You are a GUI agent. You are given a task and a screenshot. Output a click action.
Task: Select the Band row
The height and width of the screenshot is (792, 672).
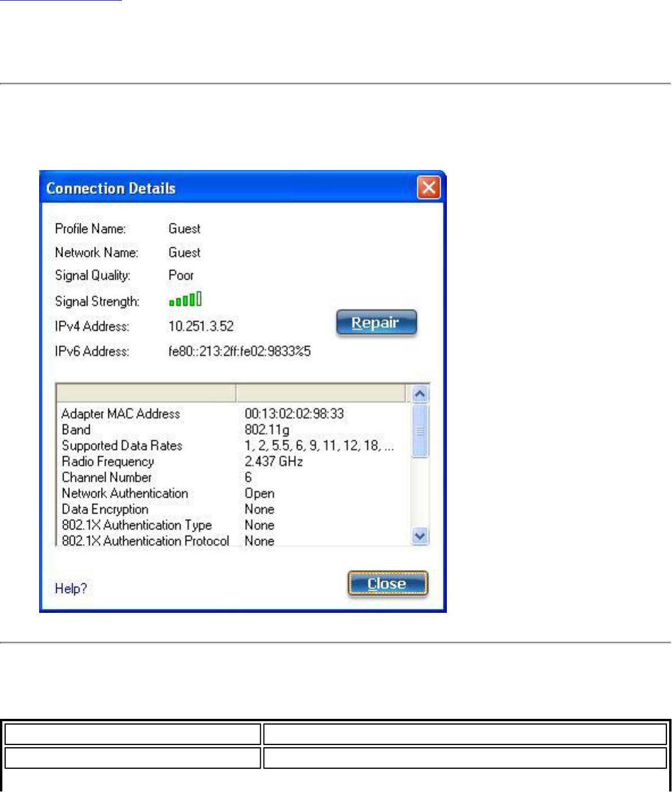click(x=233, y=430)
